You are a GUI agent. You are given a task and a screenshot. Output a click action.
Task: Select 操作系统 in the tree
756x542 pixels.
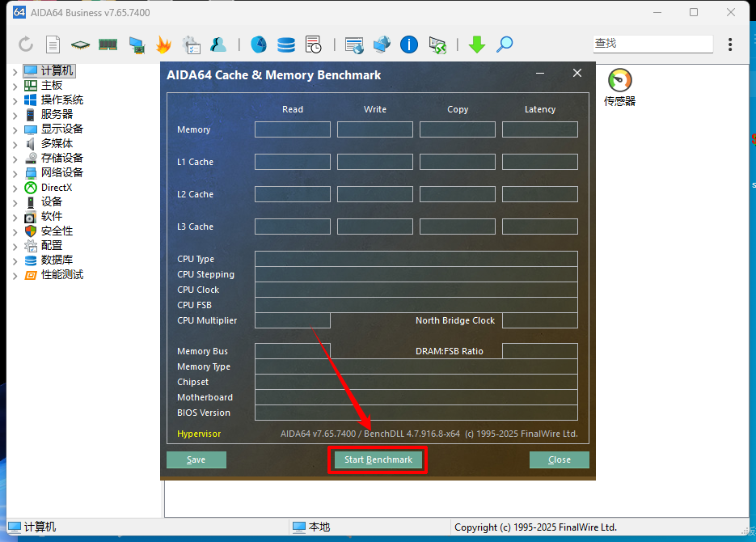[62, 100]
